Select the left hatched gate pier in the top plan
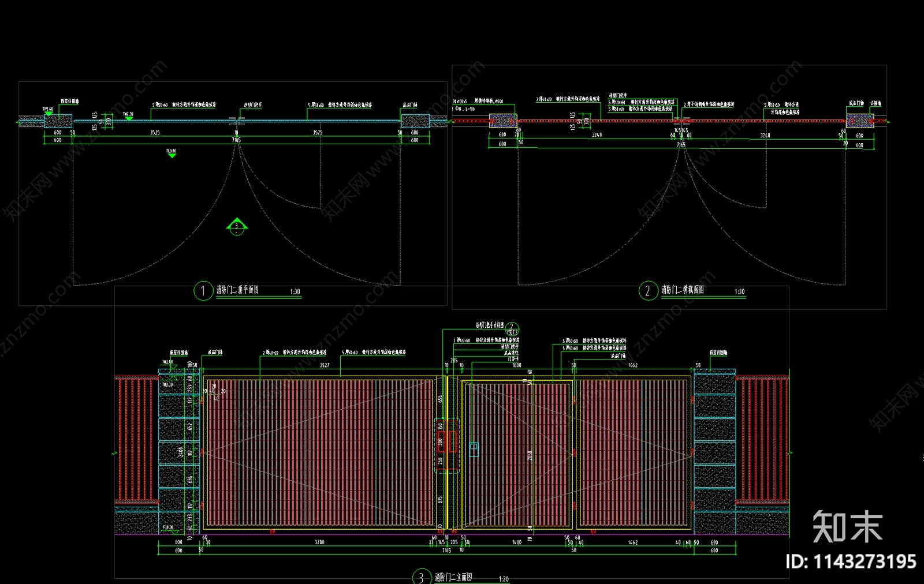924x584 pixels. pos(58,121)
